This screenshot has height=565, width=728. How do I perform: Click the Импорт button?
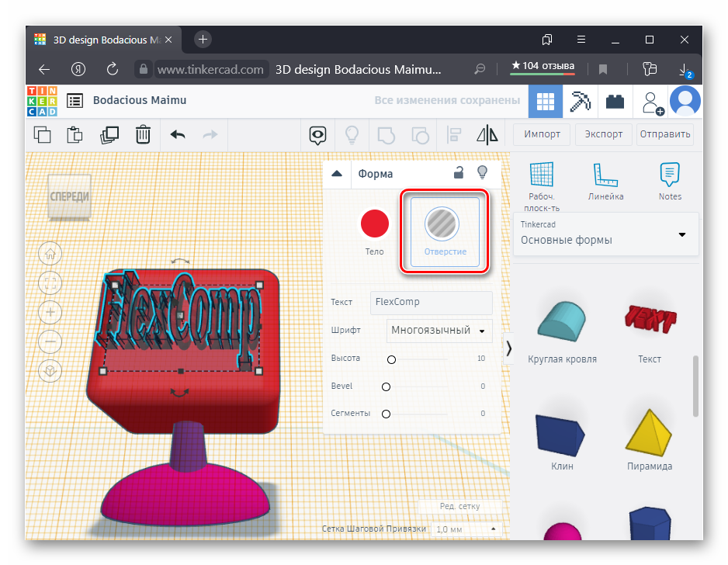[542, 133]
